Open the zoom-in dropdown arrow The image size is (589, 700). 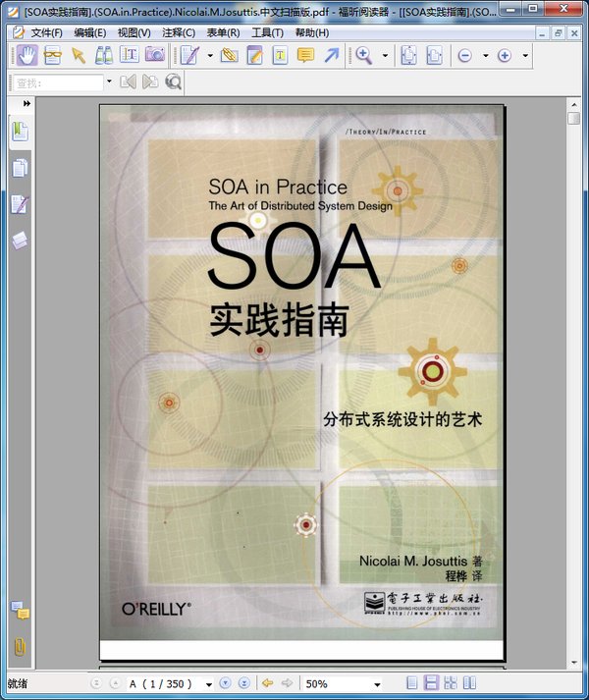click(x=525, y=56)
